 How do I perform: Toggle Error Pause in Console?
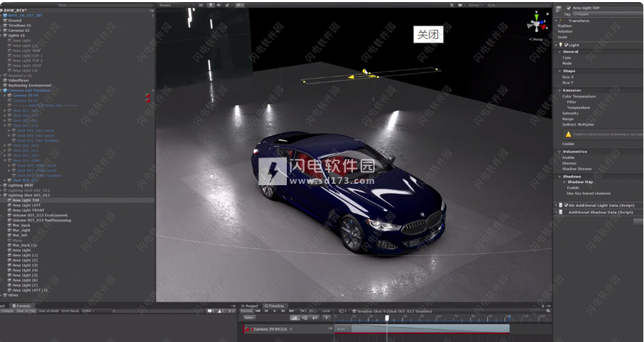pos(70,311)
